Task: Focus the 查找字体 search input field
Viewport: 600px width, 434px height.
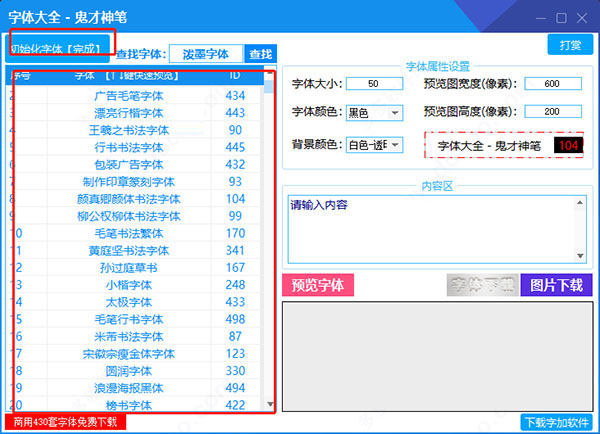Action: pyautogui.click(x=205, y=54)
